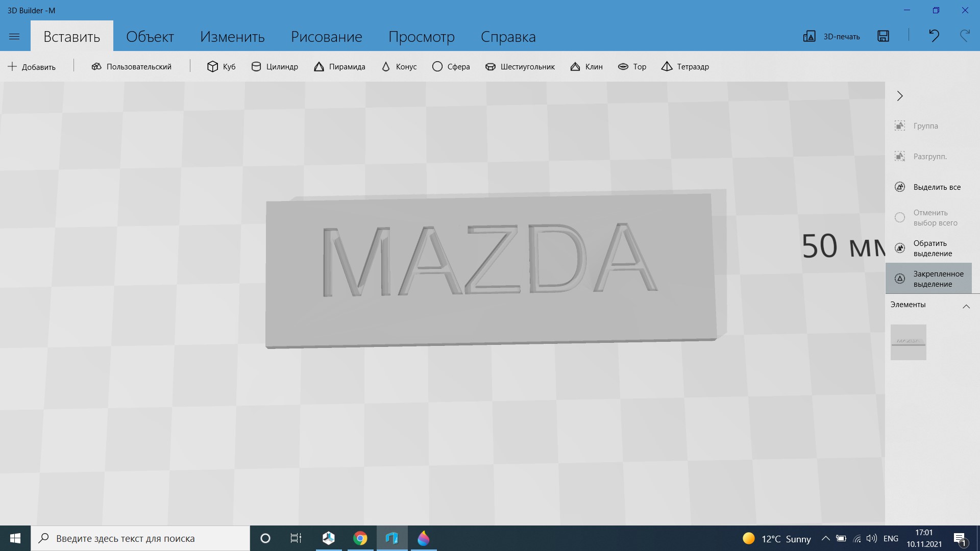Open the weather widget showing 12°C Sunny
This screenshot has height=551, width=980.
[x=777, y=539]
